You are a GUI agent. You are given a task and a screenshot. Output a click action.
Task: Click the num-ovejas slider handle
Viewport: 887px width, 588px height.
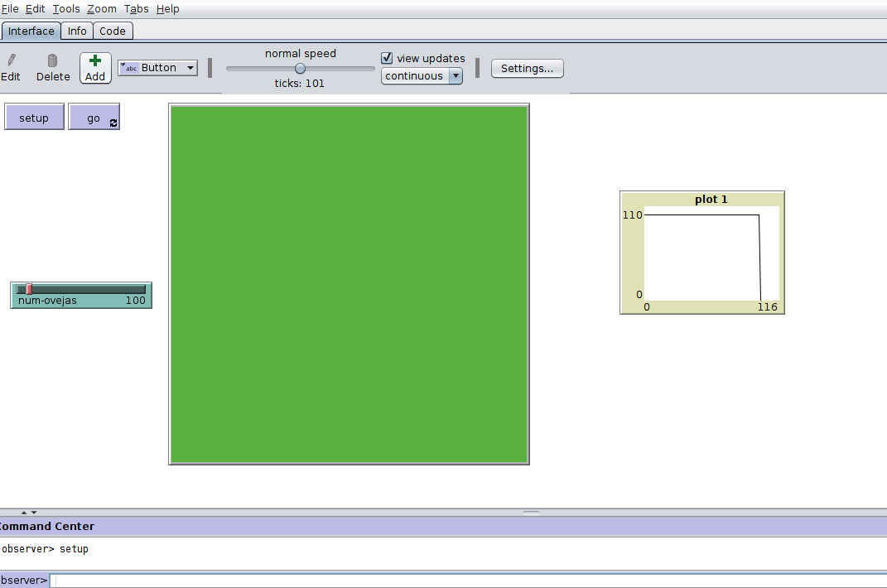pos(28,289)
